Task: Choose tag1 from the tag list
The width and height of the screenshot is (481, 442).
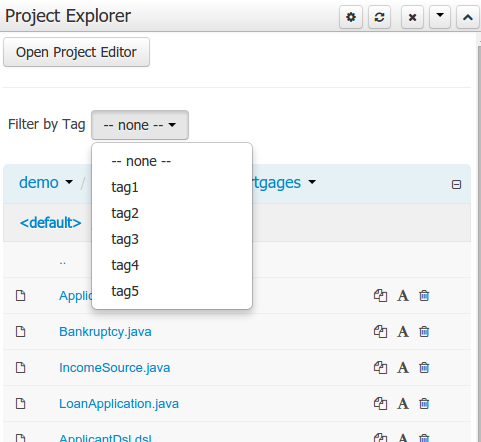Action: 125,187
